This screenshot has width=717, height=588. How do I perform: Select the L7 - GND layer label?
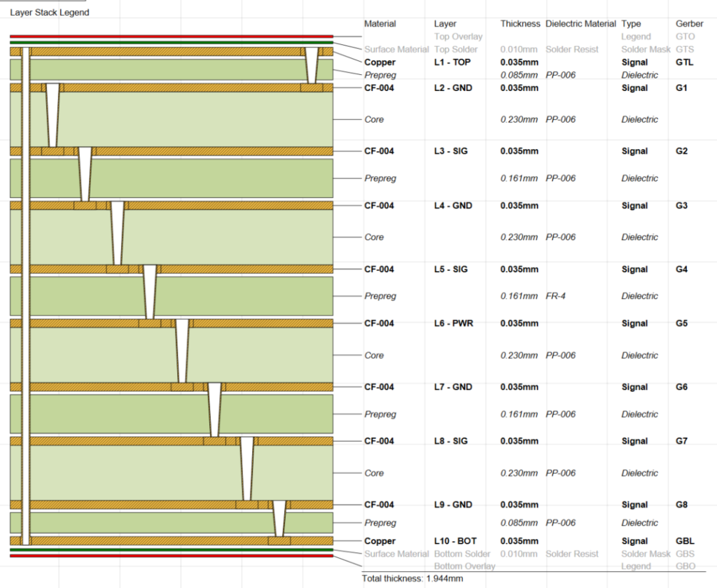453,387
